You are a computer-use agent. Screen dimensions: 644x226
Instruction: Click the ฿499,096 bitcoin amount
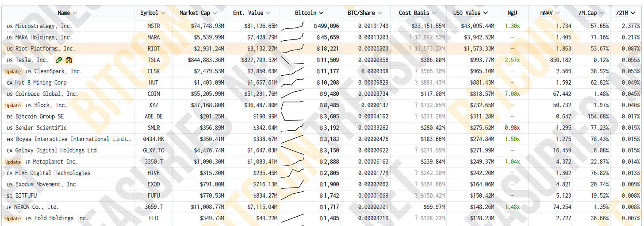(x=326, y=26)
